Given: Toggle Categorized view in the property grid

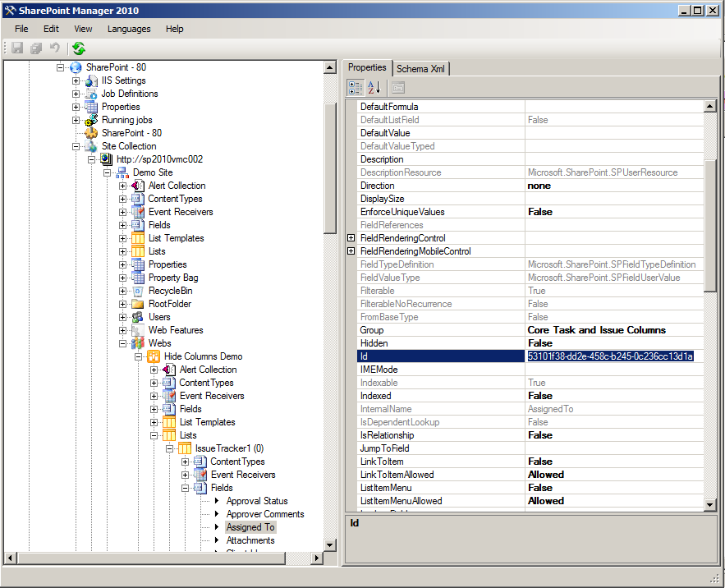Looking at the screenshot, I should [355, 87].
